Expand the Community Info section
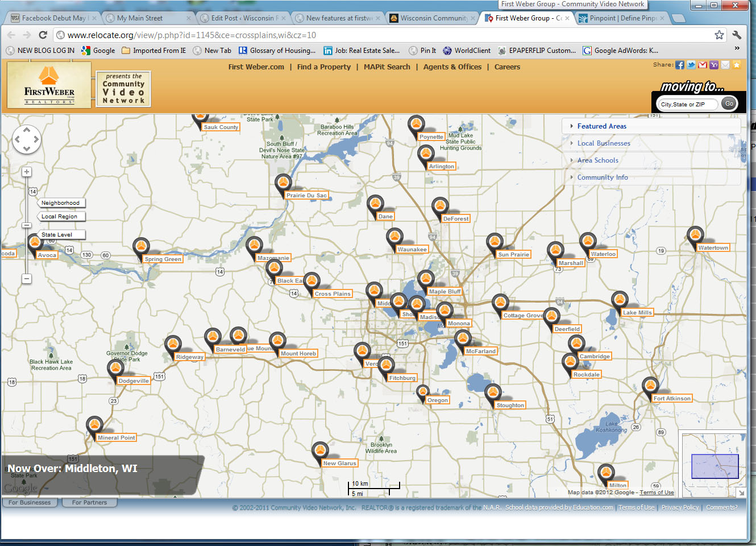The width and height of the screenshot is (756, 546). click(651, 177)
